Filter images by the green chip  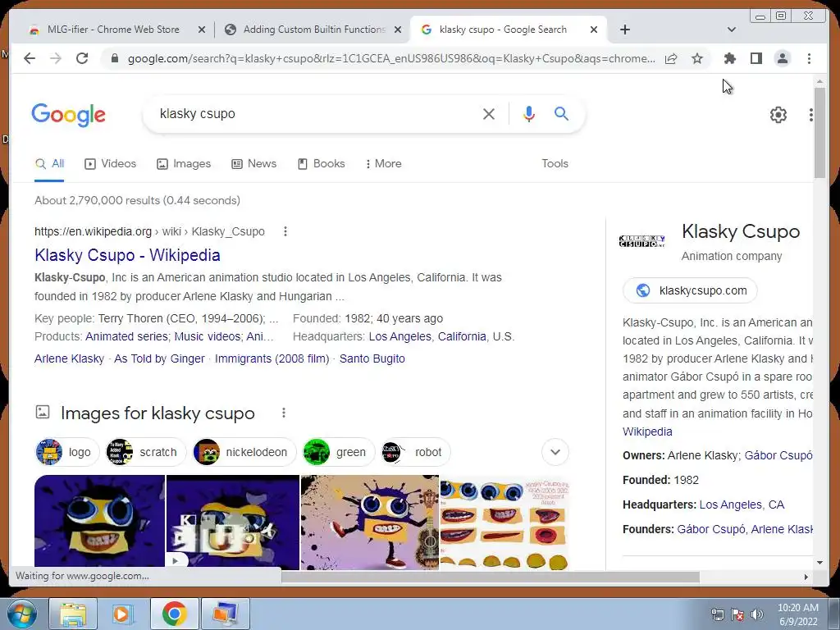339,452
